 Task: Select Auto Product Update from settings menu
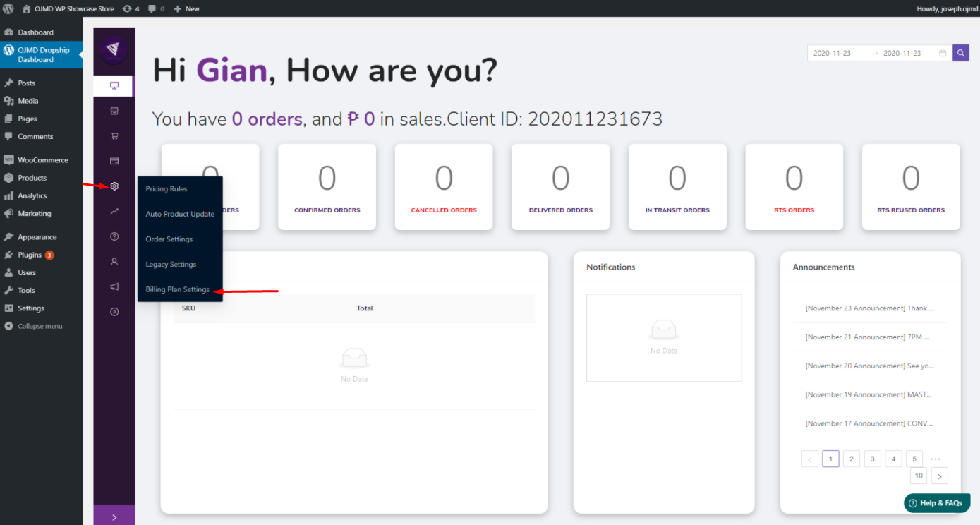pos(180,214)
